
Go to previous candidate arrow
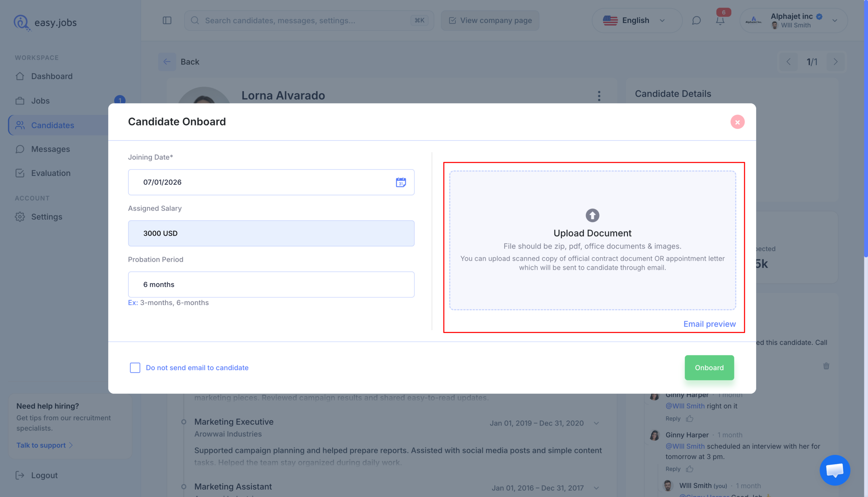coord(788,62)
